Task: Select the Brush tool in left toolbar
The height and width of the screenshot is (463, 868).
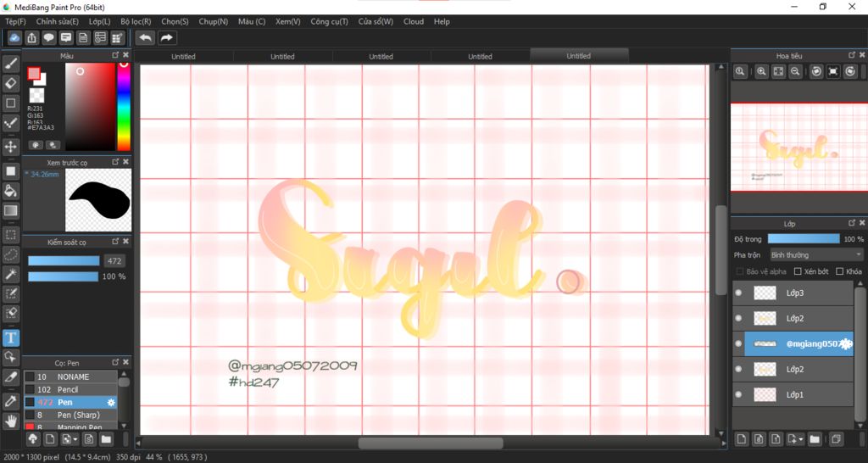Action: click(x=10, y=64)
